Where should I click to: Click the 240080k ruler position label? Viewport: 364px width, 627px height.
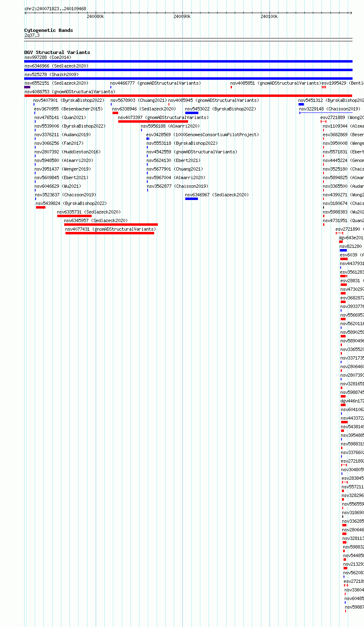pyautogui.click(x=95, y=16)
